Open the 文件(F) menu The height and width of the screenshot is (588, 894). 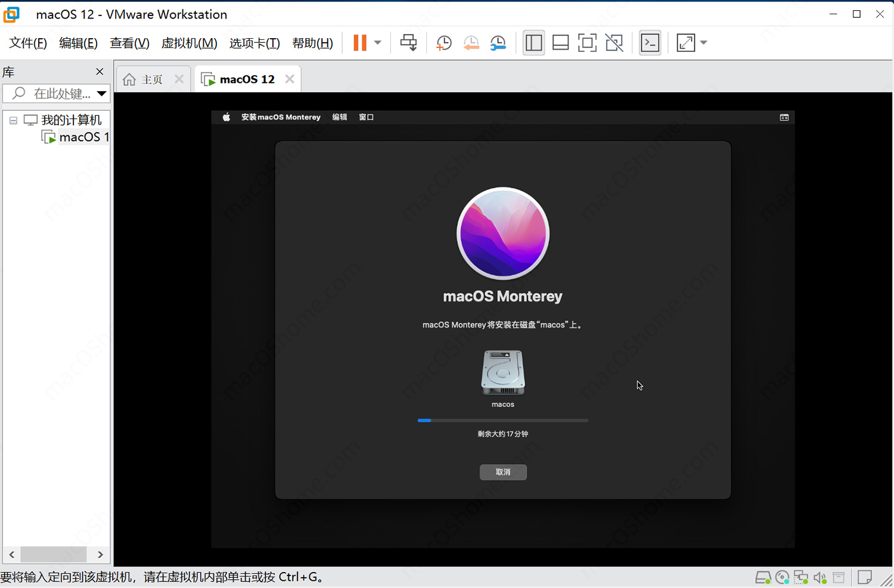click(28, 43)
